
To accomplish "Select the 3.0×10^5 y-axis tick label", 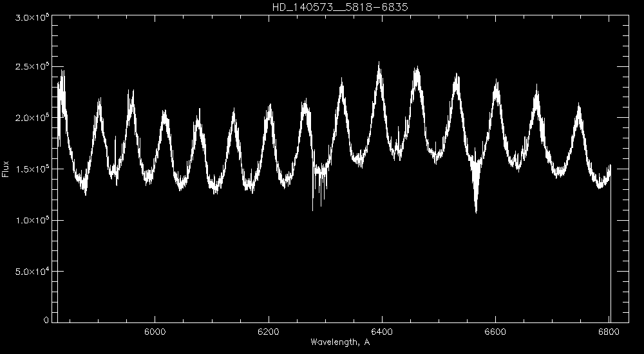I will [32, 17].
